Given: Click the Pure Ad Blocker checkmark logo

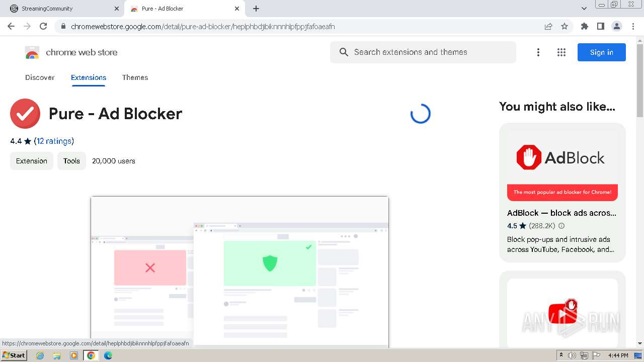Looking at the screenshot, I should [x=25, y=114].
